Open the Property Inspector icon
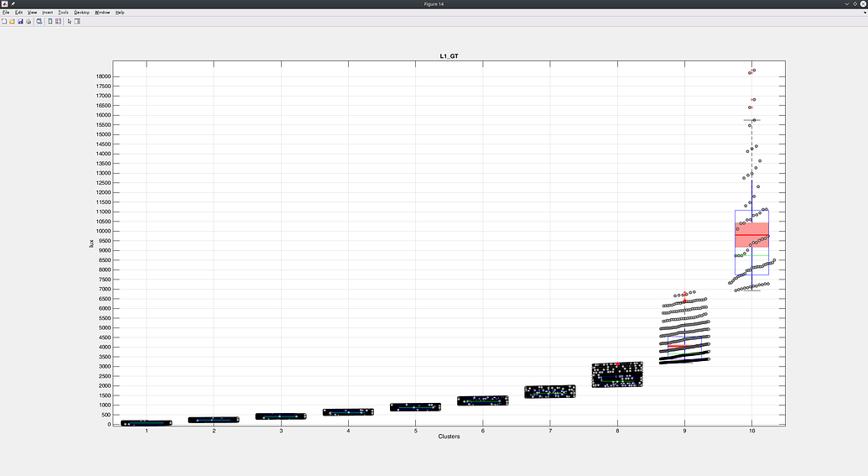This screenshot has width=868, height=476. (77, 21)
